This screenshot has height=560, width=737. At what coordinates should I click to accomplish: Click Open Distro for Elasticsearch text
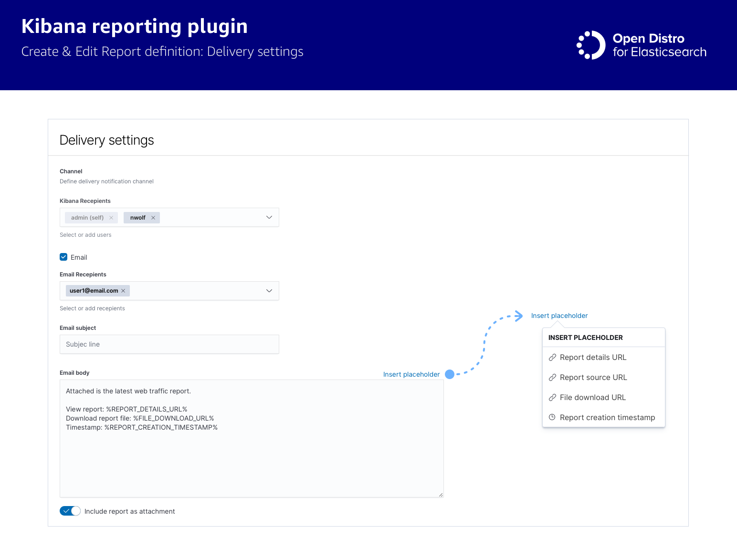pyautogui.click(x=659, y=45)
